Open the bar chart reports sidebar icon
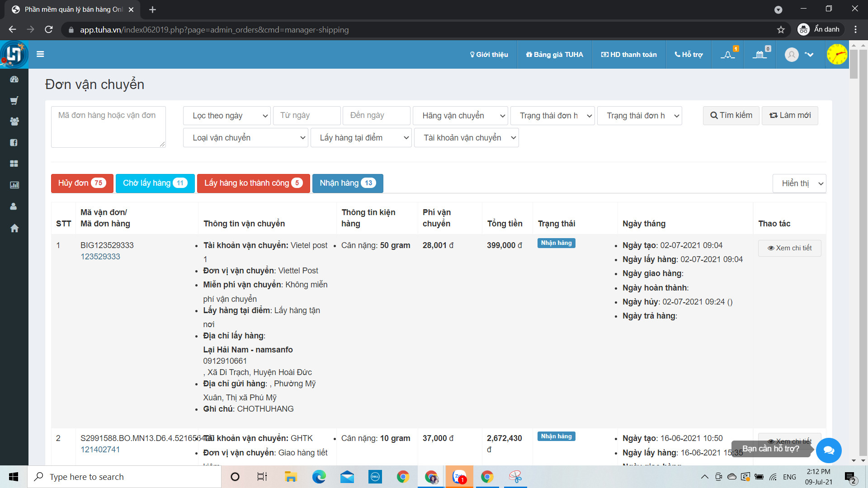Viewport: 868px width, 488px height. (14, 185)
